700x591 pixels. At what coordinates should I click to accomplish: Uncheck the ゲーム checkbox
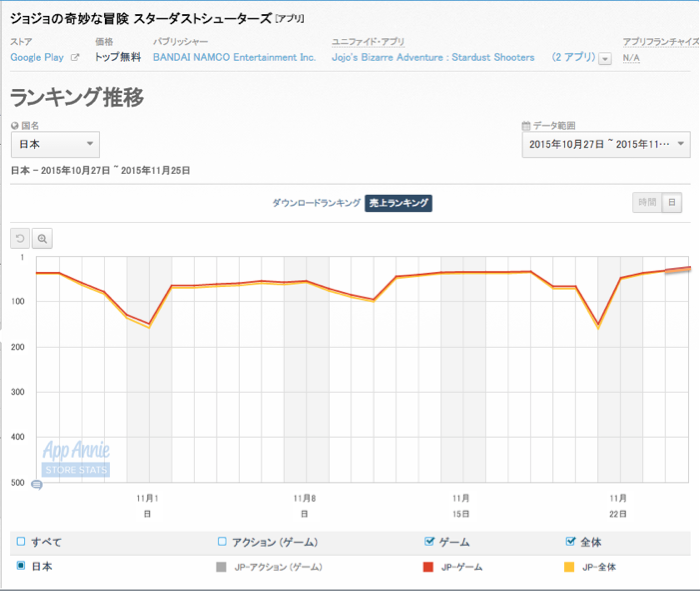[x=429, y=541]
